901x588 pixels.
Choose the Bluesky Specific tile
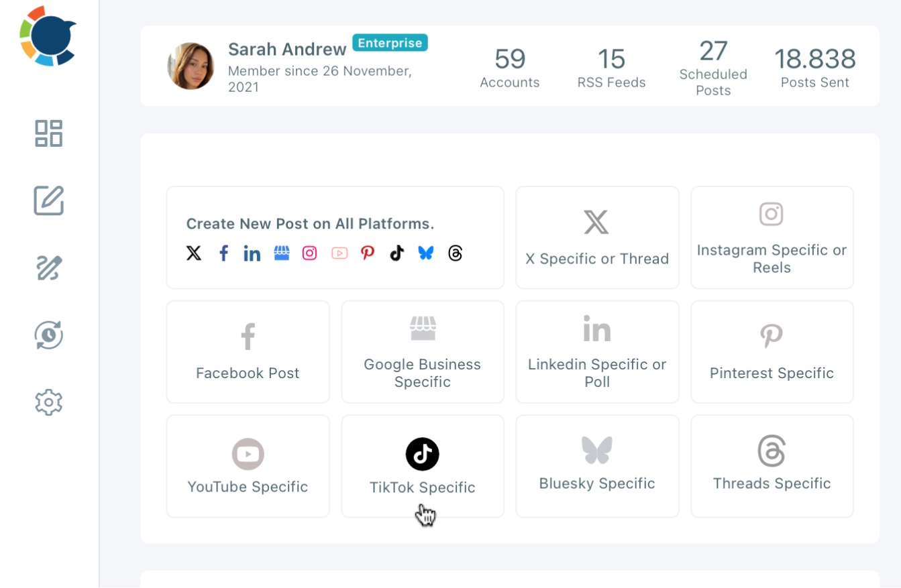point(597,467)
